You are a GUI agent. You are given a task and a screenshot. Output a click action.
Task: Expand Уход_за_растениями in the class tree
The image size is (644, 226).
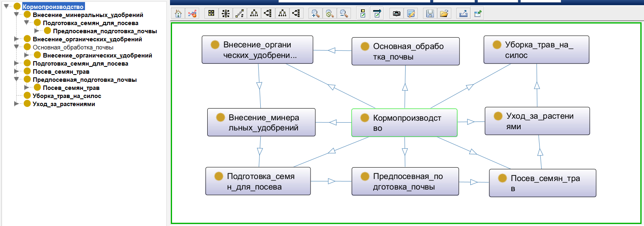click(x=17, y=104)
